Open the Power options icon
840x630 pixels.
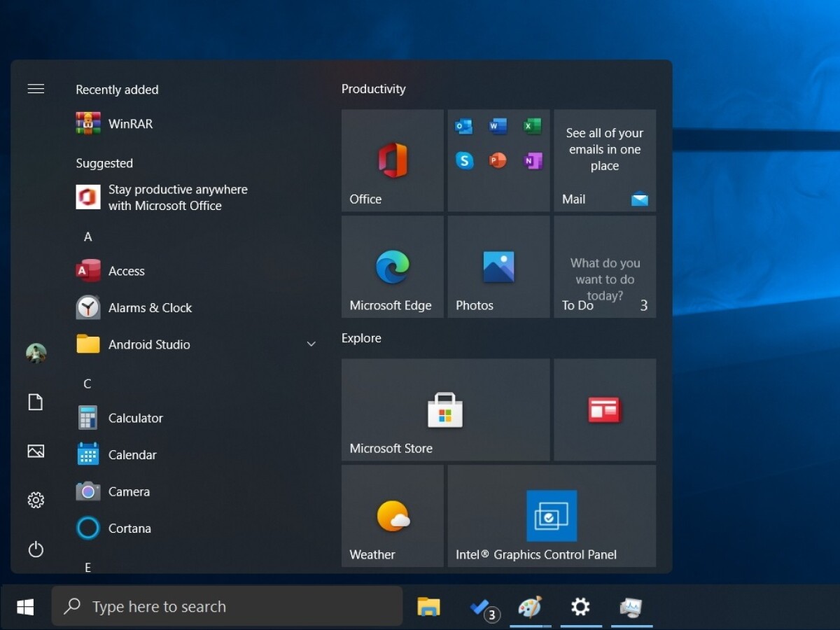coord(36,549)
